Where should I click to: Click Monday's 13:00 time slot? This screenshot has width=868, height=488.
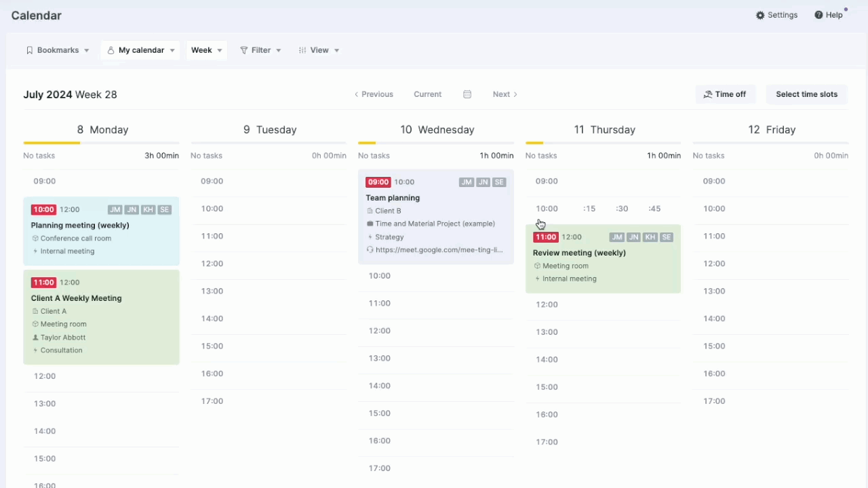pos(101,403)
